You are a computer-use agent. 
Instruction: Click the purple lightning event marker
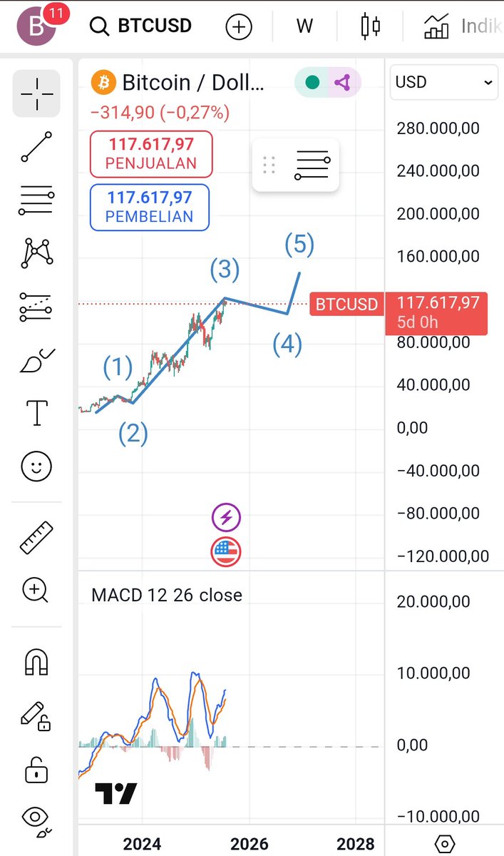226,518
